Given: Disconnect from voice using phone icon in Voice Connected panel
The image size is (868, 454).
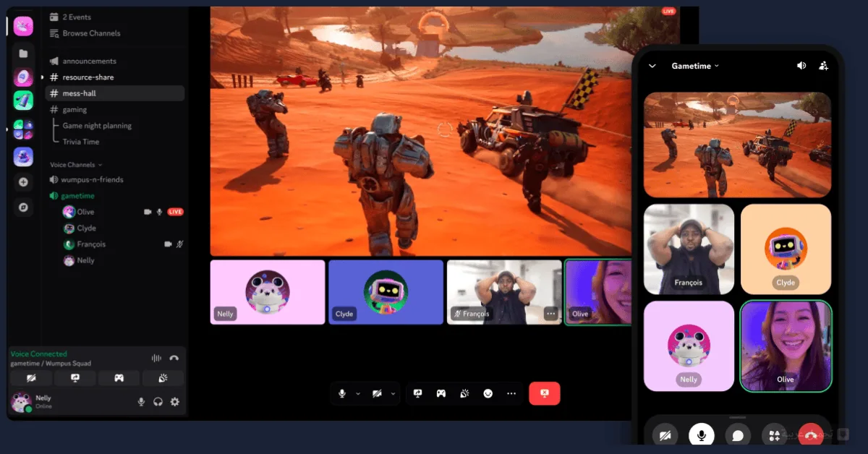Looking at the screenshot, I should pos(174,358).
